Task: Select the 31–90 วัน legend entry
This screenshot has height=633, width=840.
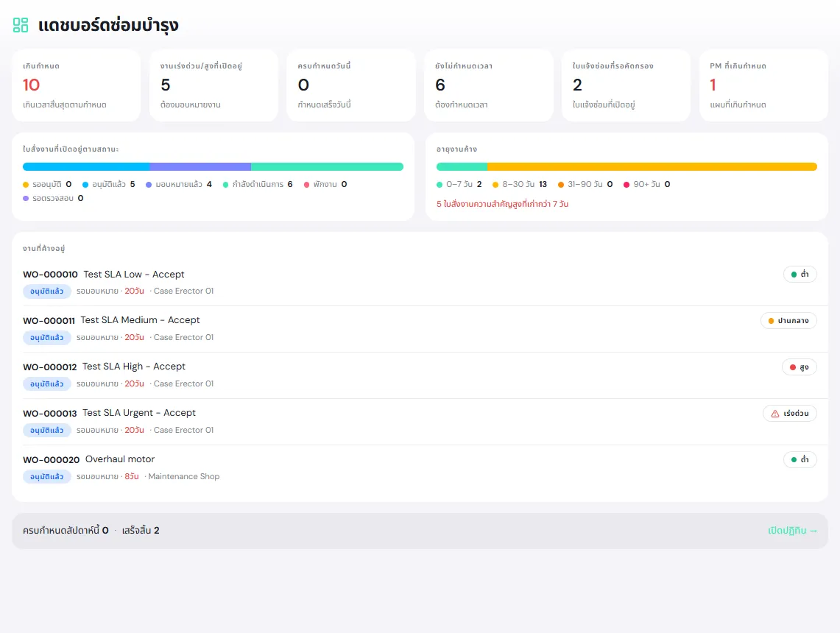Action: (585, 184)
